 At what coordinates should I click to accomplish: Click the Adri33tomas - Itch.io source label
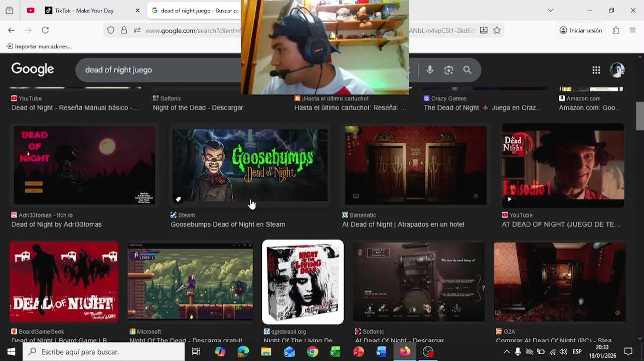point(46,215)
